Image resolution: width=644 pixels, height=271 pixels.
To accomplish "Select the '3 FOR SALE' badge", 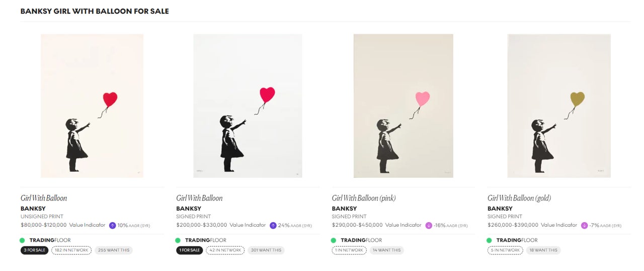I will 34,250.
